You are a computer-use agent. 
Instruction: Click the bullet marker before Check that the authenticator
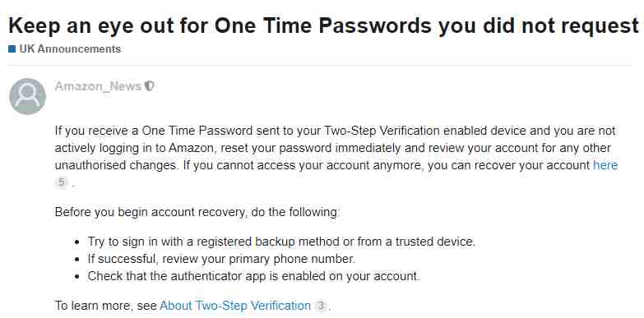76,277
